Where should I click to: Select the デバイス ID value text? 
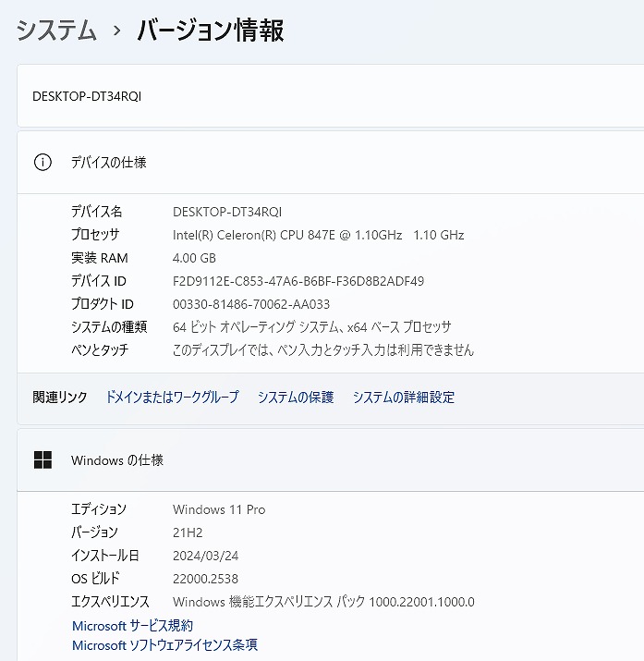tap(298, 281)
